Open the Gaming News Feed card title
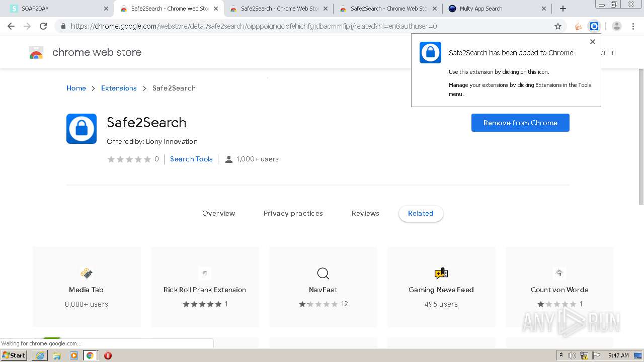Screen dimensions: 644x362 click(441, 290)
